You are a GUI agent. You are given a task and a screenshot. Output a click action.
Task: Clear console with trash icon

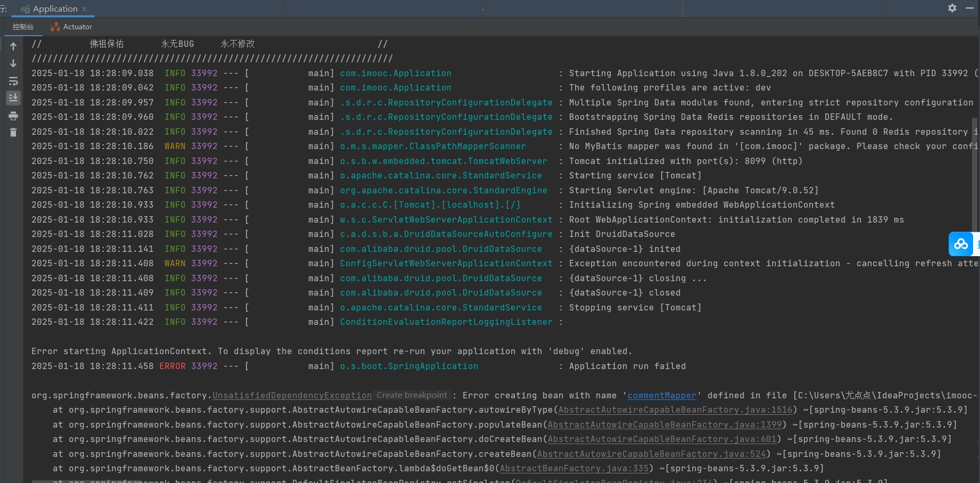(13, 133)
